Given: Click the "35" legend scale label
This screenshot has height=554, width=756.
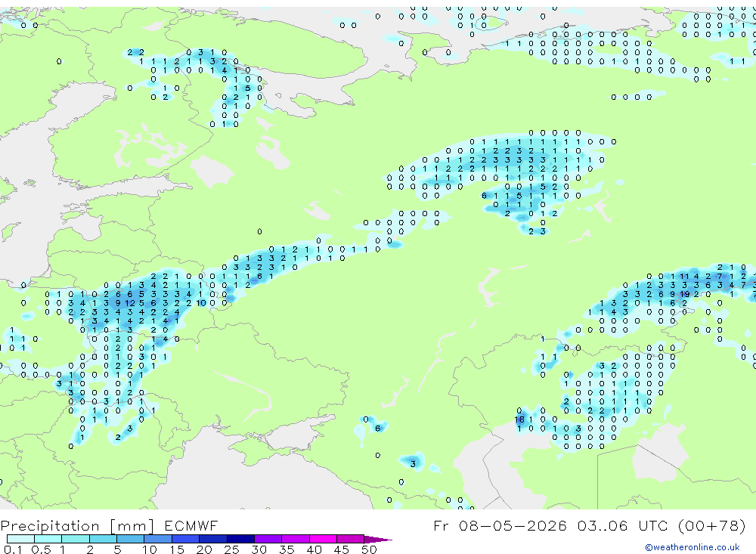Looking at the screenshot, I should pos(287,549).
